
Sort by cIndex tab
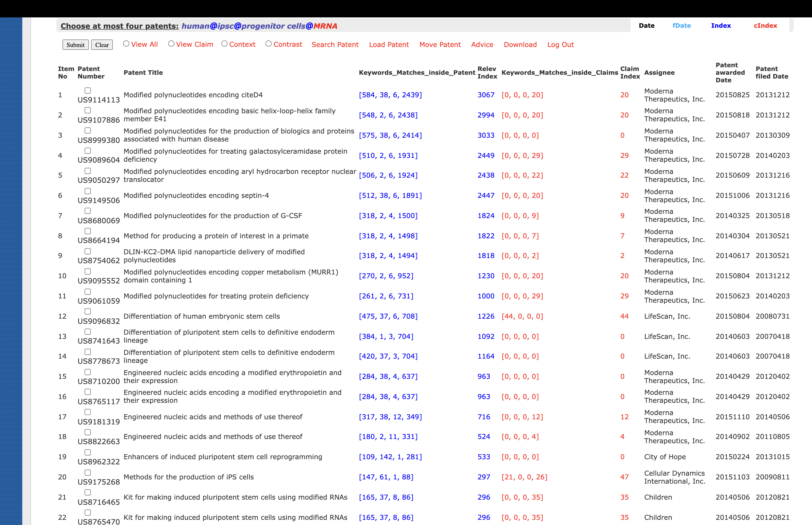pos(765,26)
